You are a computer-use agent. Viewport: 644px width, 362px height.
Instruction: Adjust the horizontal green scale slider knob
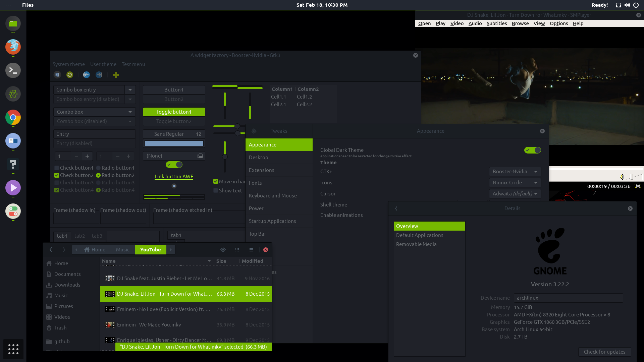coord(237,126)
